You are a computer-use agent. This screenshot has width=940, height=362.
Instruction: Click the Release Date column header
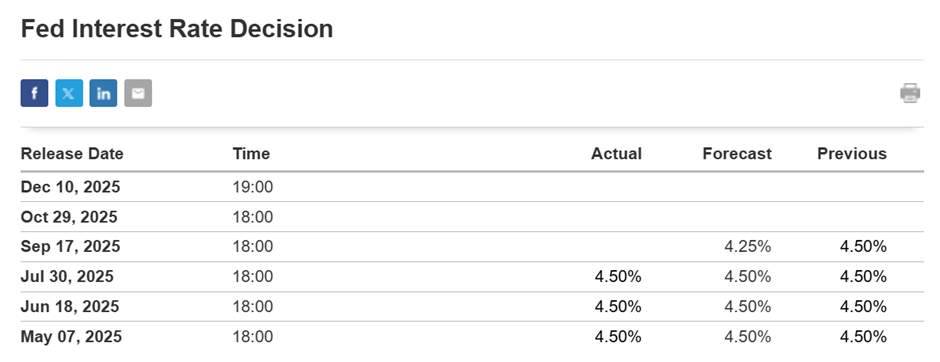pyautogui.click(x=72, y=153)
